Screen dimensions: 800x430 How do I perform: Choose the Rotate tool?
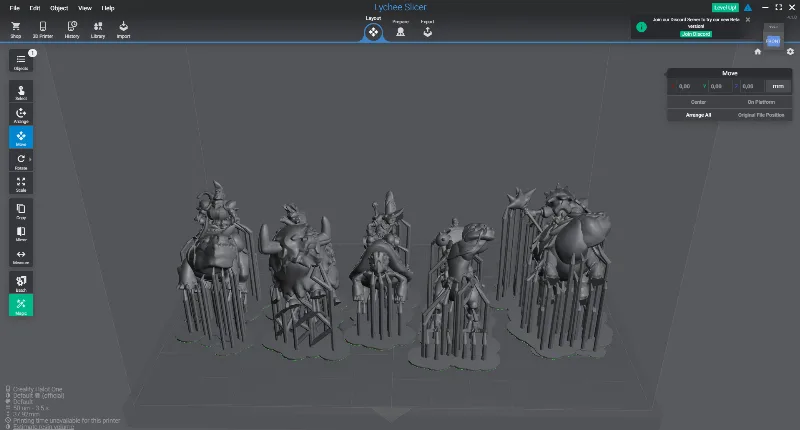(21, 161)
